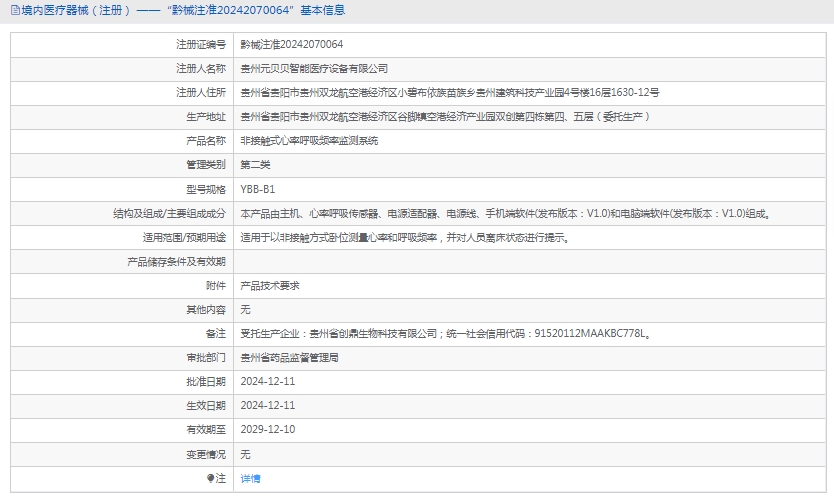Click the 批准日期 value 2024-12-11
Viewport: 834px width, 498px height.
click(x=268, y=381)
